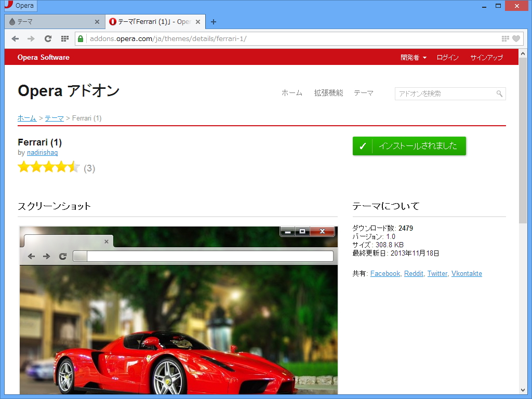Click the インストールされました green button
The image size is (532, 399).
(409, 146)
